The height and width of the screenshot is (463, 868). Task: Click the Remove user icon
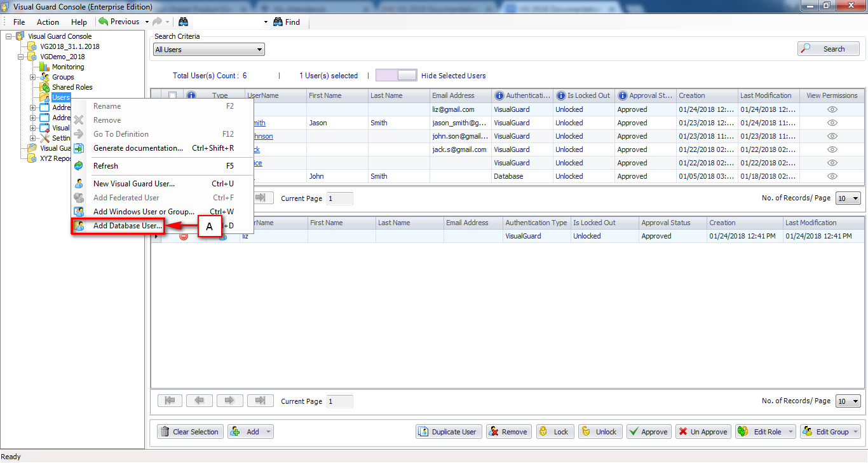click(494, 431)
